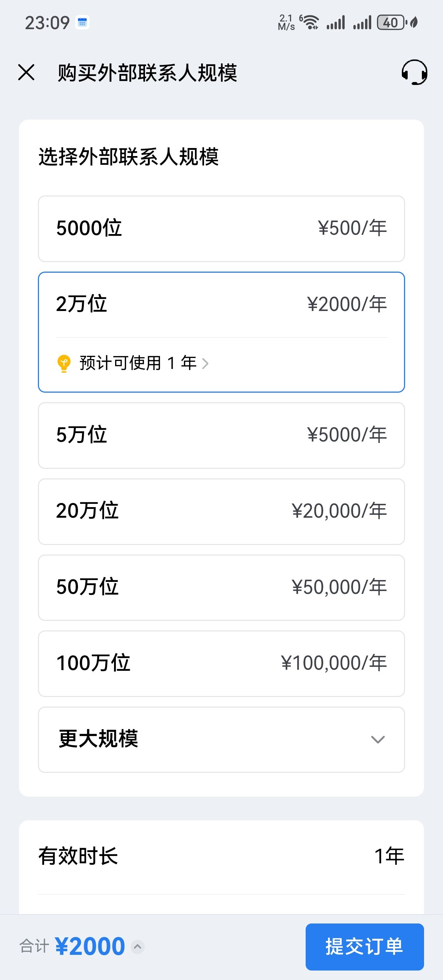Choose the 5万位 contact scale
Viewport: 443px width, 980px height.
point(221,435)
